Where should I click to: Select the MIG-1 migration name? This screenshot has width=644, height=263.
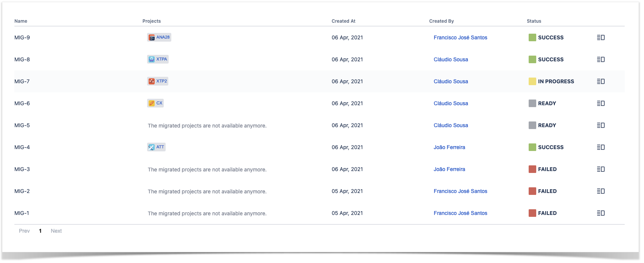coord(22,213)
